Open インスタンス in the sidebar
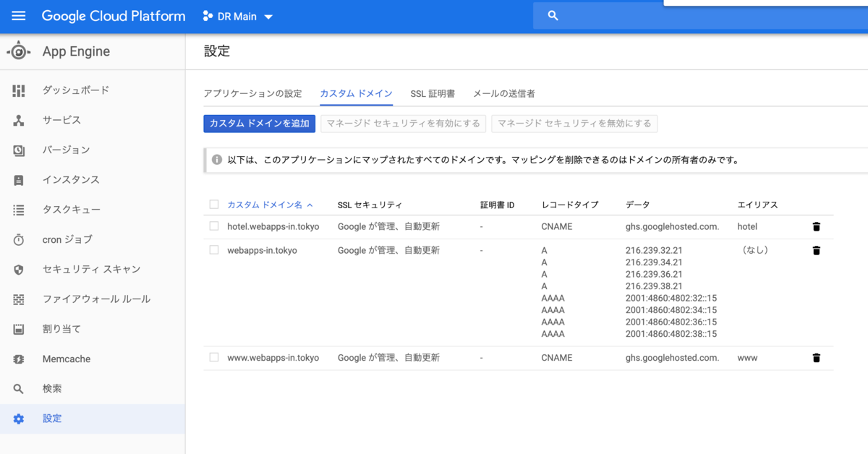 (x=71, y=180)
